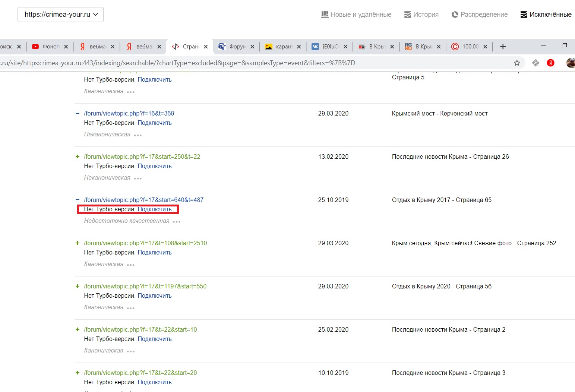This screenshot has width=575, height=392.
Task: Collapse the f=17&start=640&t=487 row with minus
Action: click(78, 200)
